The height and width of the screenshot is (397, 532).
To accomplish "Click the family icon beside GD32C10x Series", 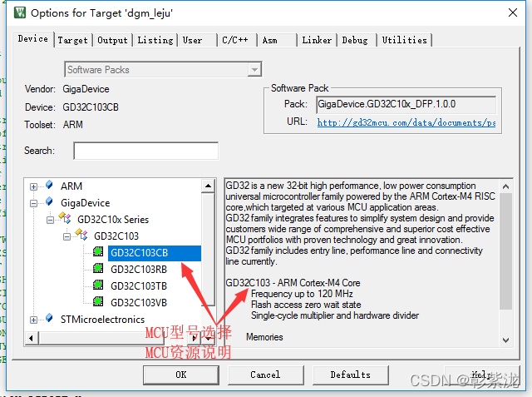I will tap(65, 218).
